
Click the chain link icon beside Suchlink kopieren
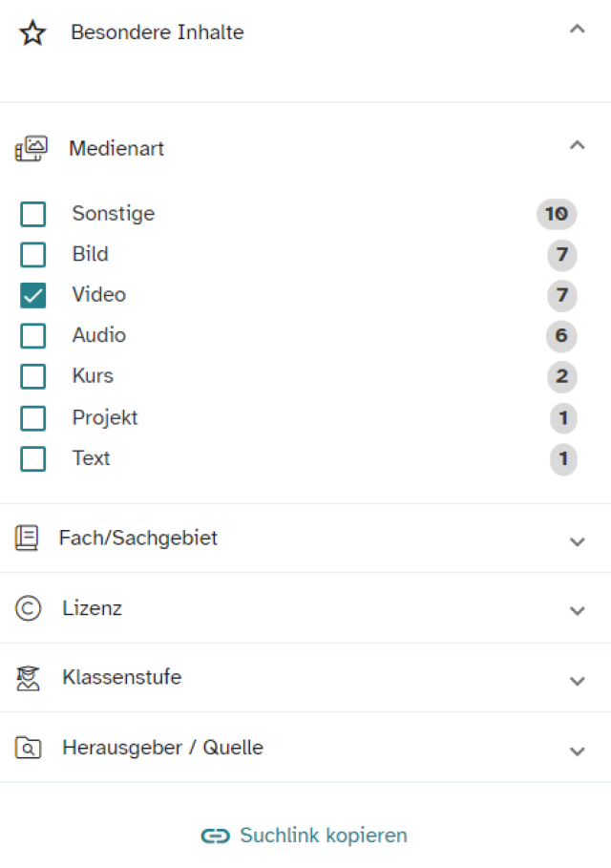[x=216, y=836]
